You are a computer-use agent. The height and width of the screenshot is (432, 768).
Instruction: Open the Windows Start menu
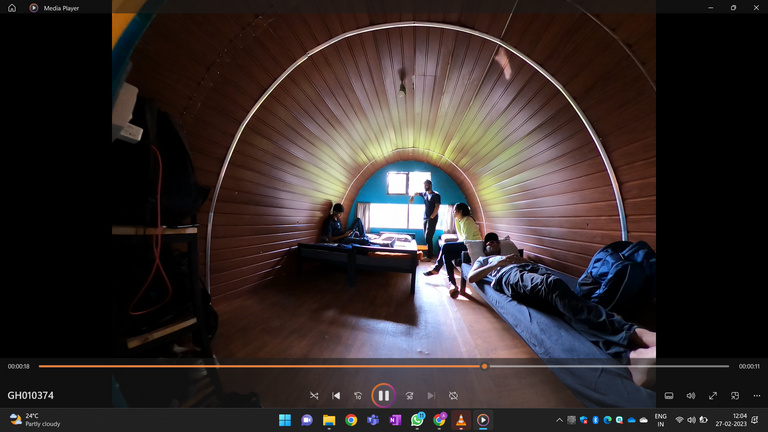(285, 420)
